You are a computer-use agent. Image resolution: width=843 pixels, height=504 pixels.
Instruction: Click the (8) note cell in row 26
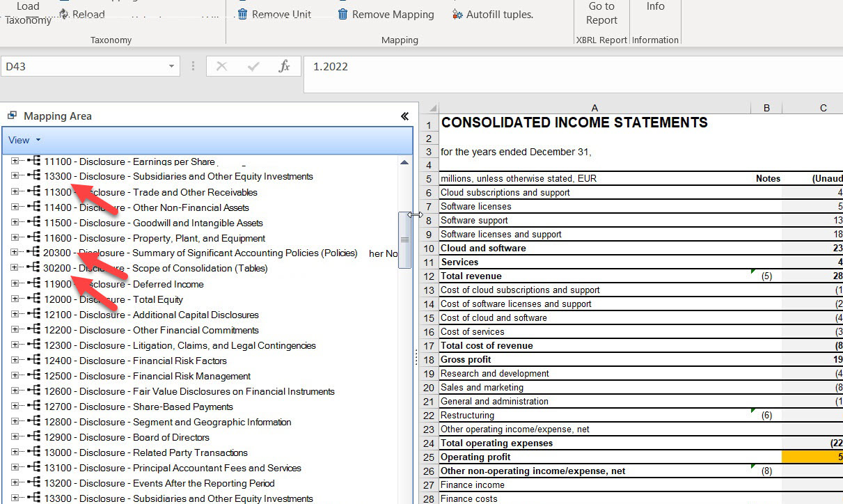(x=766, y=471)
